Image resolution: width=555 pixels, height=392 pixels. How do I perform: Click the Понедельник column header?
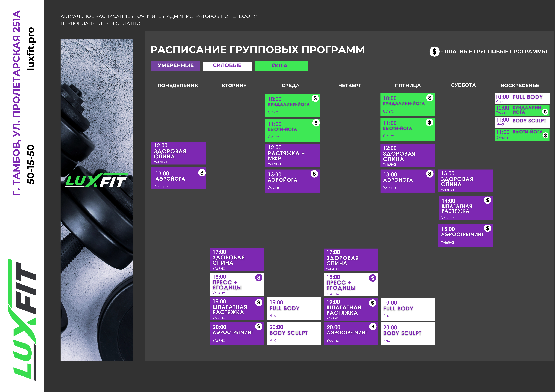(178, 85)
